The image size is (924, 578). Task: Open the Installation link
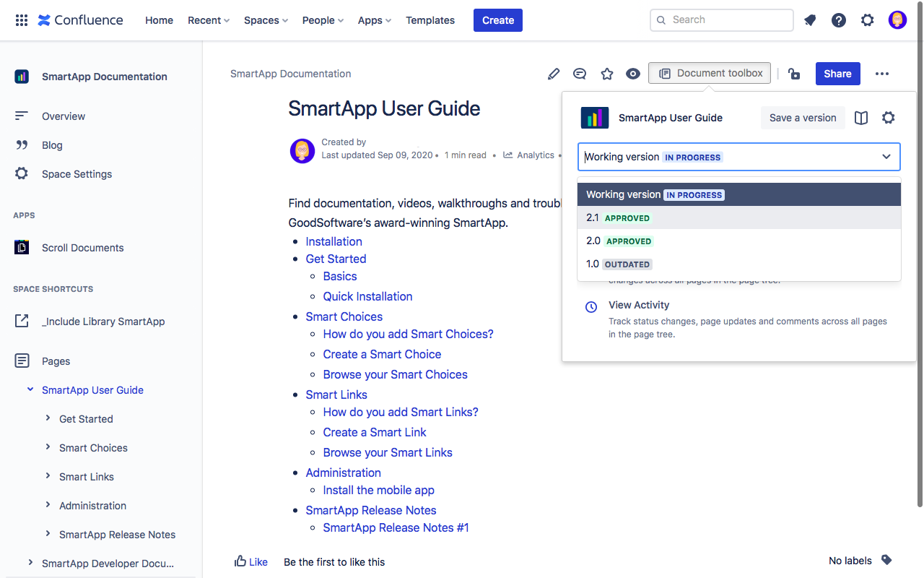334,241
